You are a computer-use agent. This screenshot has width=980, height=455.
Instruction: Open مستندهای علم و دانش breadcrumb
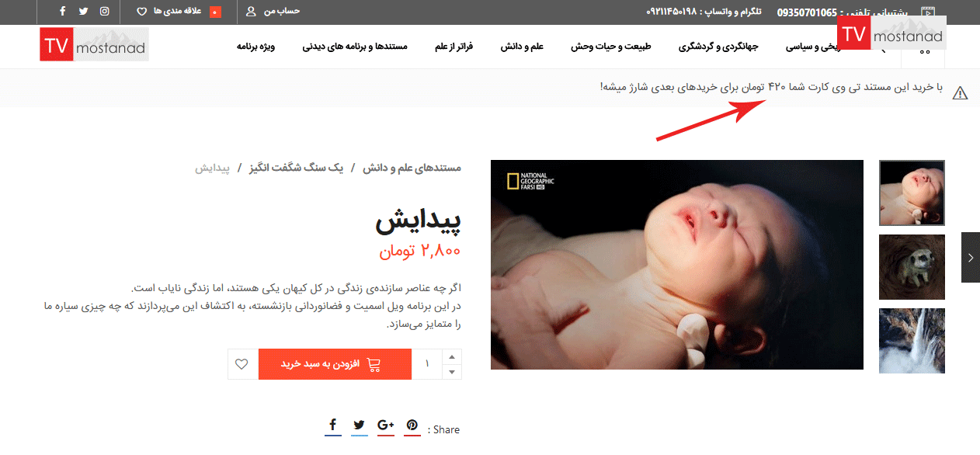(412, 168)
